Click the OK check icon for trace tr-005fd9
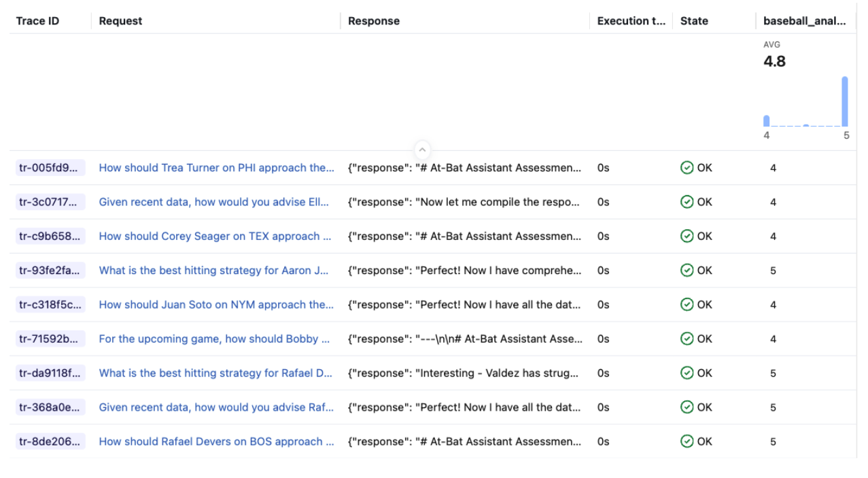 click(x=687, y=168)
